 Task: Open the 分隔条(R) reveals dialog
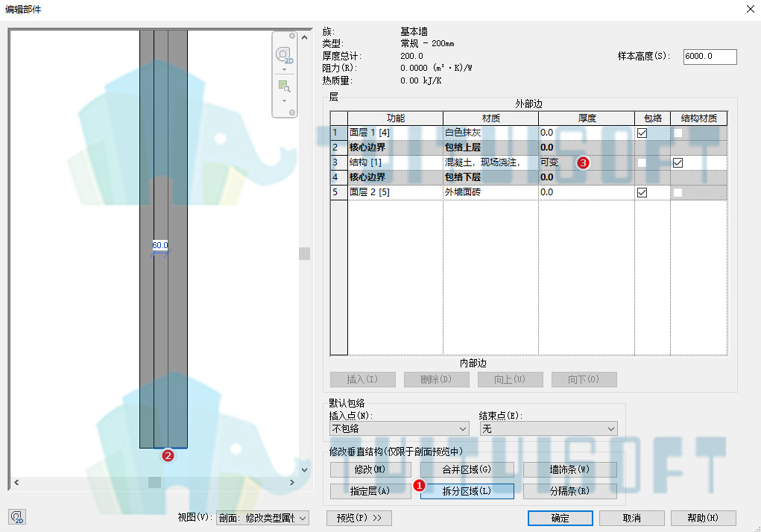tap(569, 491)
